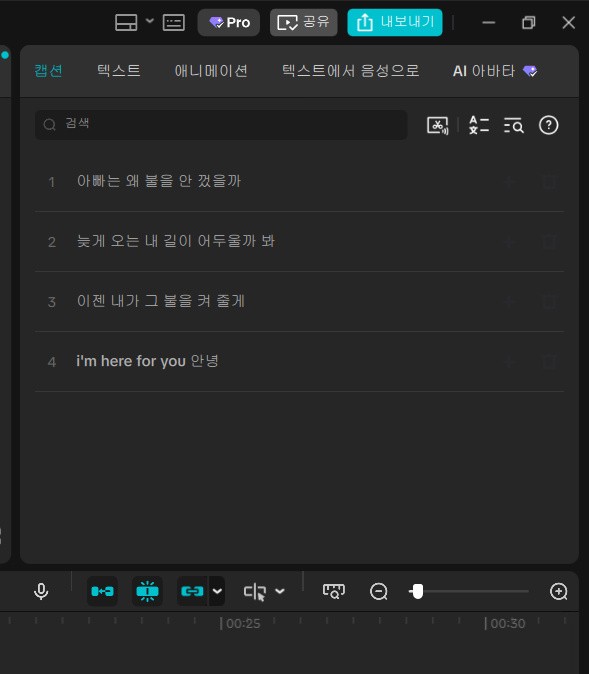The height and width of the screenshot is (674, 589).
Task: Zoom in the timeline with plus icon
Action: (x=558, y=591)
